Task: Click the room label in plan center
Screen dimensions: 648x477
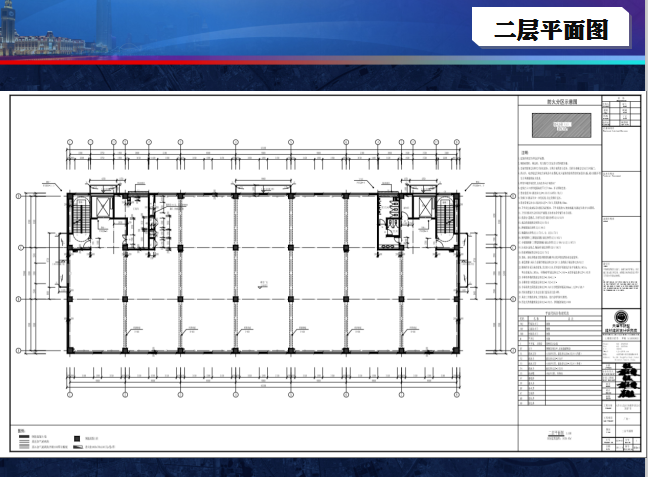Action: tap(264, 283)
